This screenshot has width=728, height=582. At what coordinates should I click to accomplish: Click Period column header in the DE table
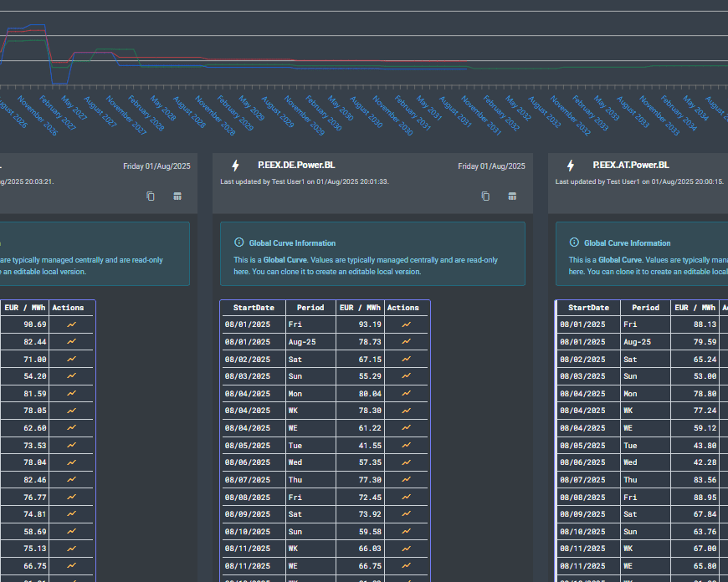pyautogui.click(x=310, y=308)
